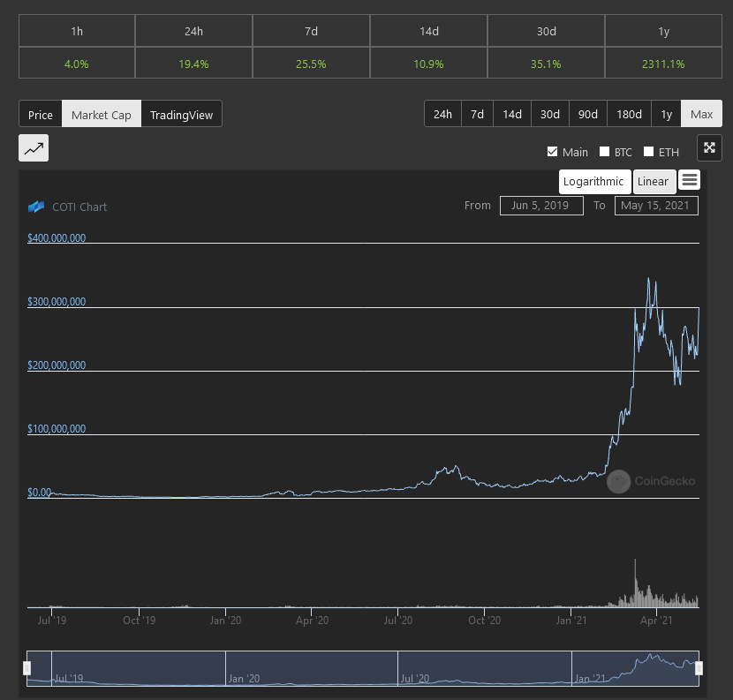Viewport: 733px width, 700px height.
Task: Set chart range to 180d
Action: (629, 114)
